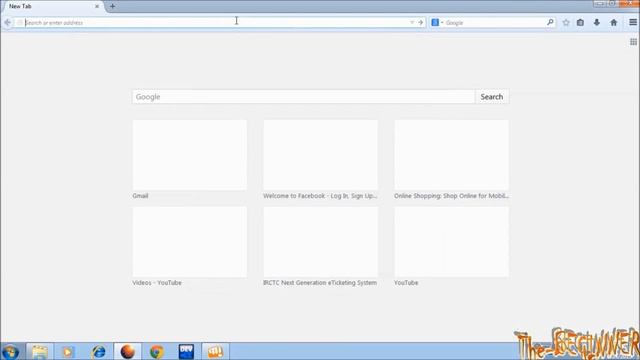Open the Downloads arrow icon

pos(597,23)
